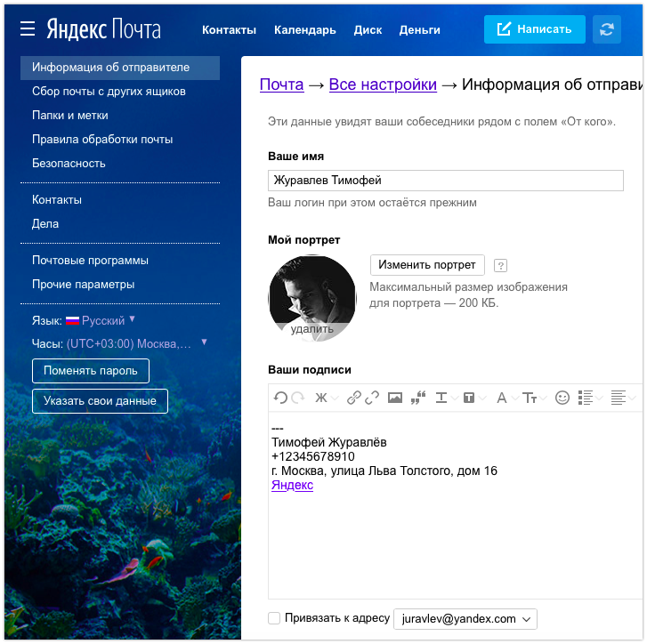This screenshot has width=647, height=644.
Task: Click the Написать compose button
Action: point(534,29)
